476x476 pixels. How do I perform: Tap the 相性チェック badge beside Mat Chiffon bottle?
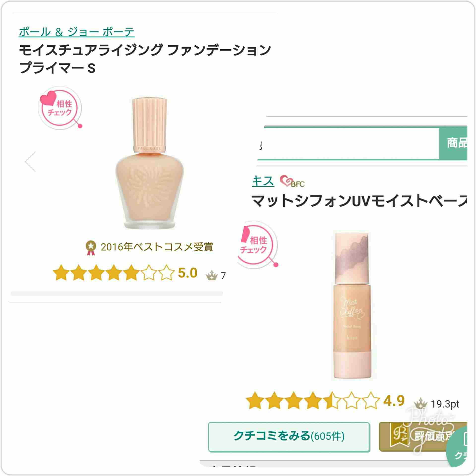[x=258, y=245]
